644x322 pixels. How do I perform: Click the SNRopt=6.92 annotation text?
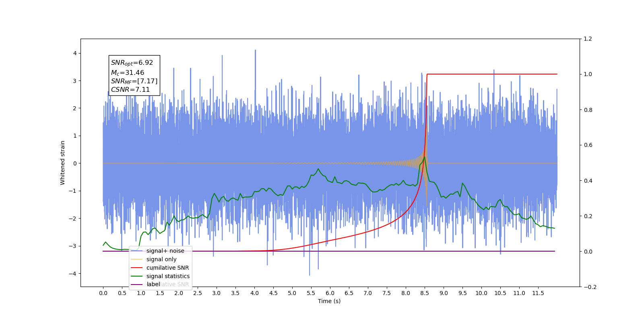[x=132, y=63]
